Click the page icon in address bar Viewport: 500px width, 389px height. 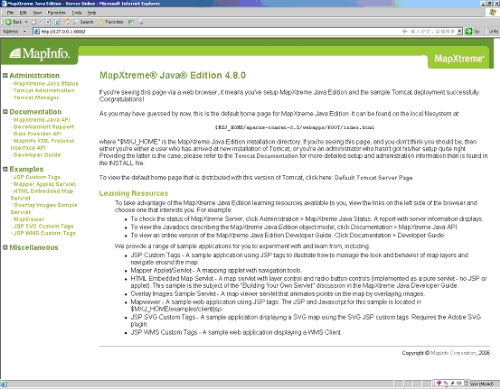tap(37, 31)
